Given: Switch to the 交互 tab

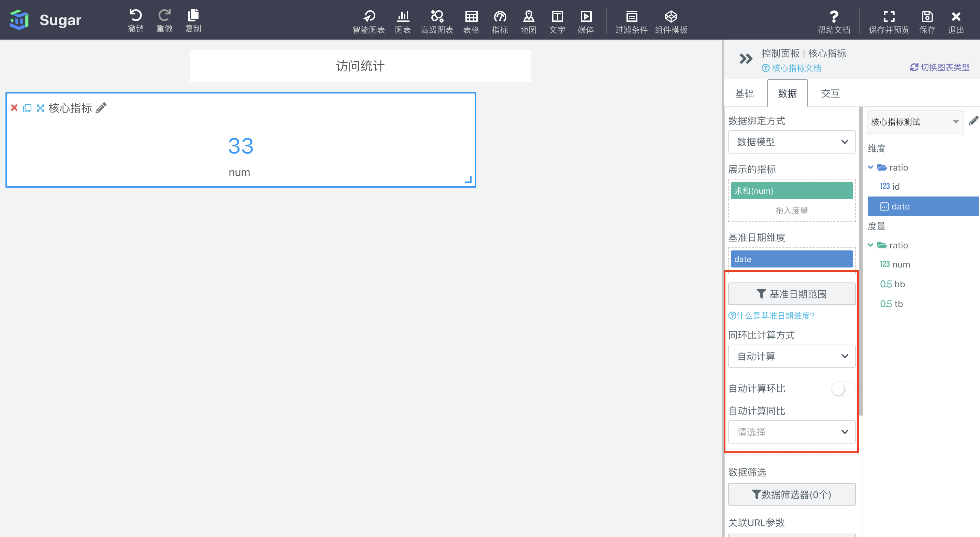Looking at the screenshot, I should tap(830, 93).
